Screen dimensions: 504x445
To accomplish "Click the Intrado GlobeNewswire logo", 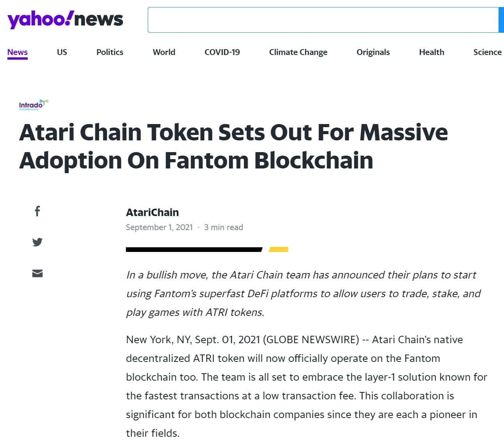I will point(34,105).
